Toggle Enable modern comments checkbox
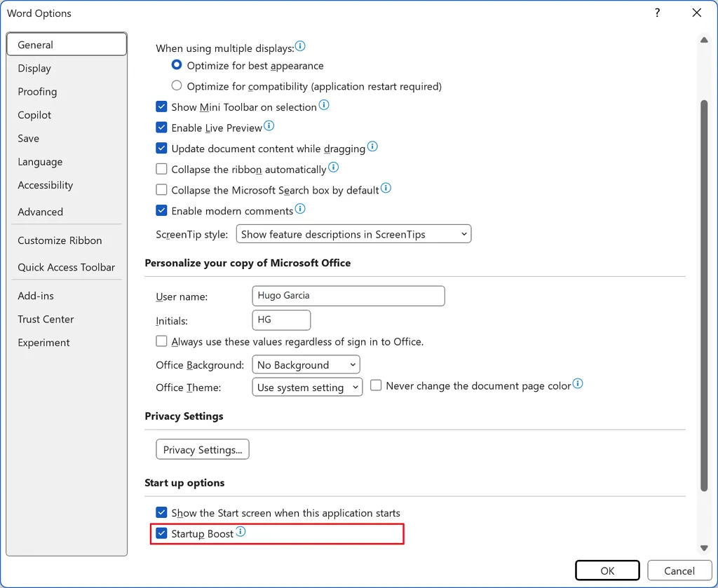718x588 pixels. click(x=161, y=210)
